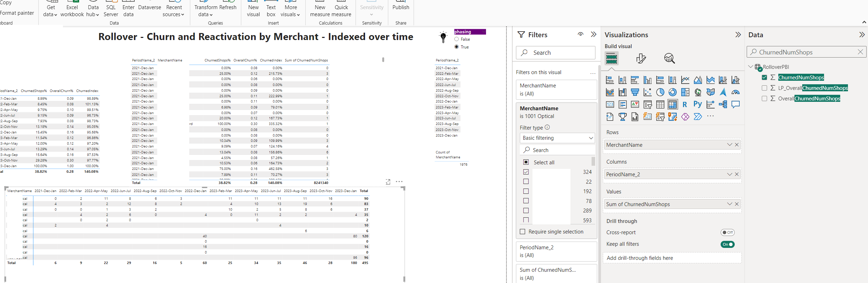Image resolution: width=868 pixels, height=283 pixels.
Task: Pick the scatter chart visual
Action: click(x=647, y=92)
